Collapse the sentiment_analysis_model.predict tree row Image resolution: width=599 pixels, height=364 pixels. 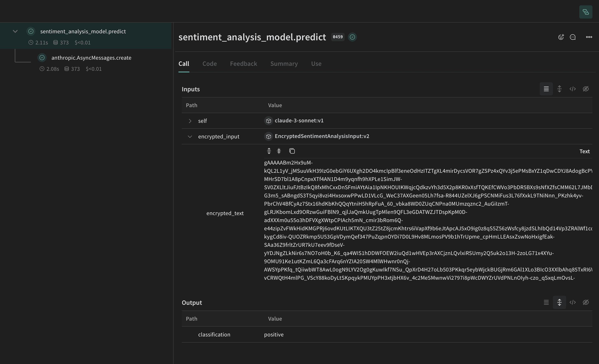tap(15, 31)
